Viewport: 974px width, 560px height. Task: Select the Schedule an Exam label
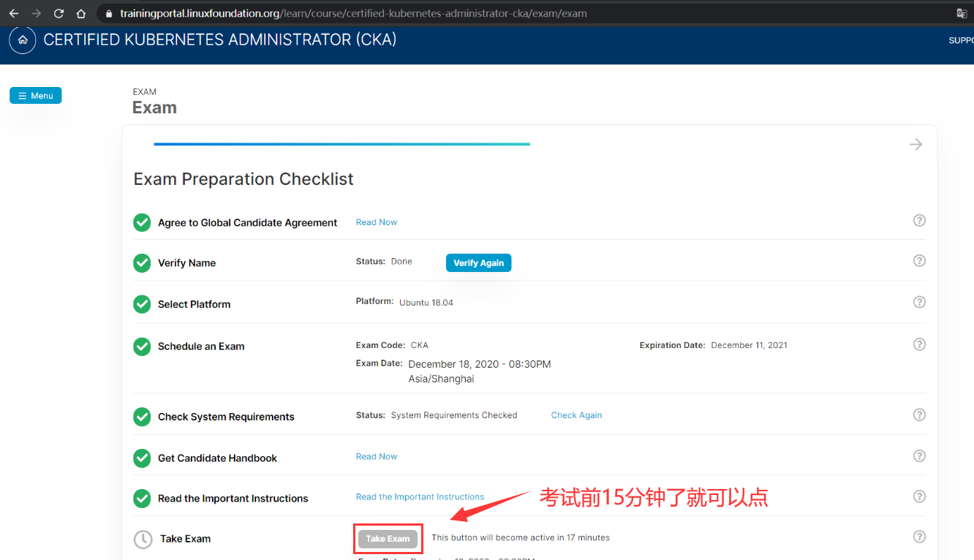tap(201, 347)
